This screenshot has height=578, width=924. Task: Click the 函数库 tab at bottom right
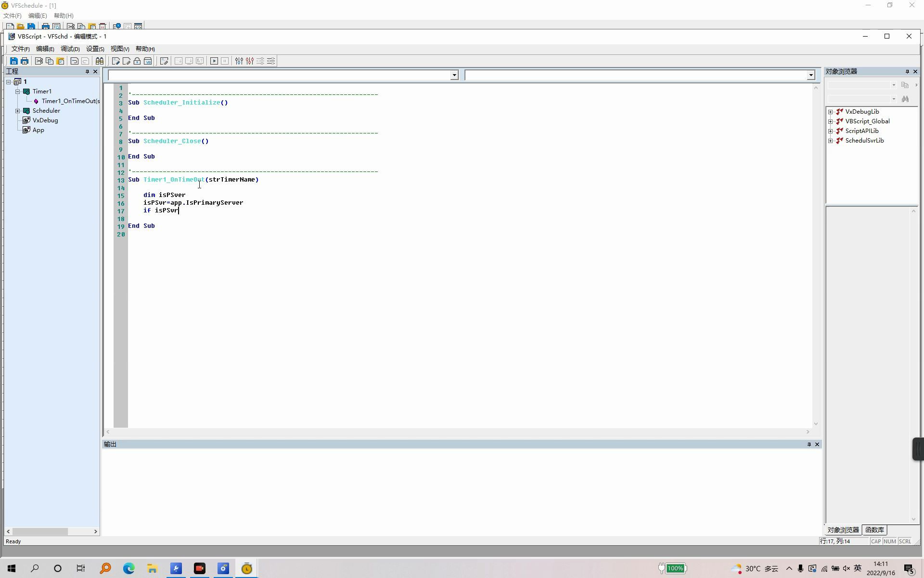(875, 529)
